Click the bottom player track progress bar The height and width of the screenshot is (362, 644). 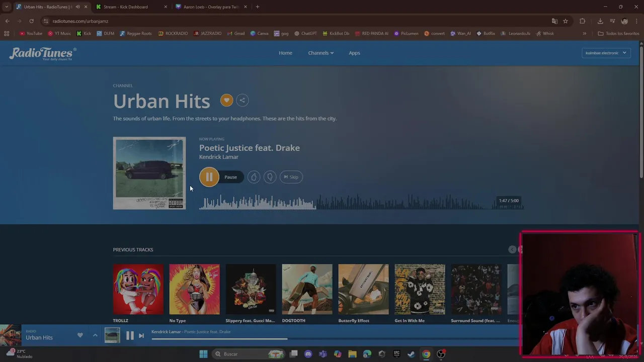(336, 338)
